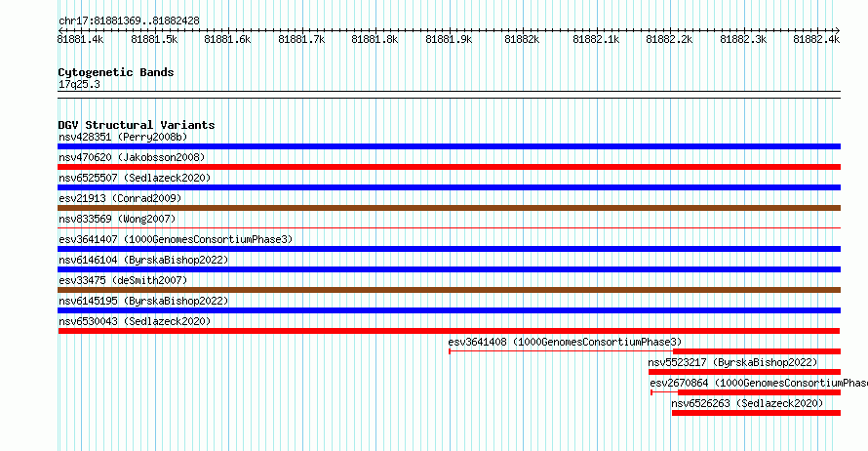Select the thick red bar of esv3641408
This screenshot has height=451, width=868.
pyautogui.click(x=757, y=351)
